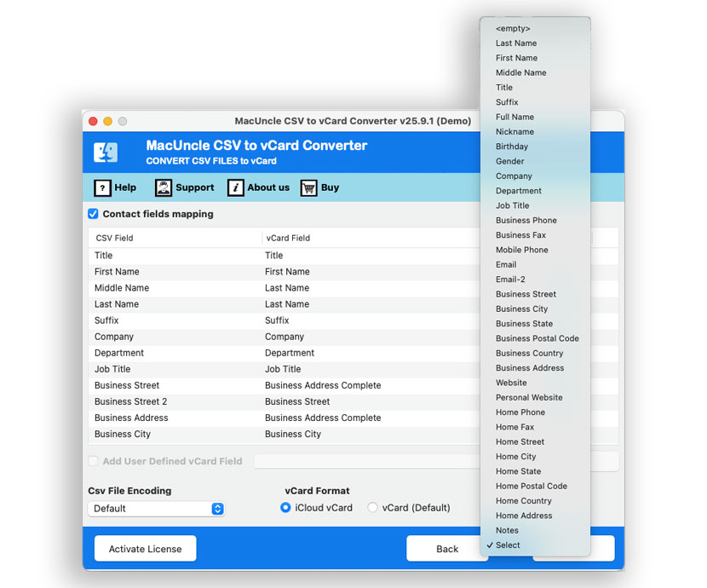Click the red close window button

click(94, 121)
